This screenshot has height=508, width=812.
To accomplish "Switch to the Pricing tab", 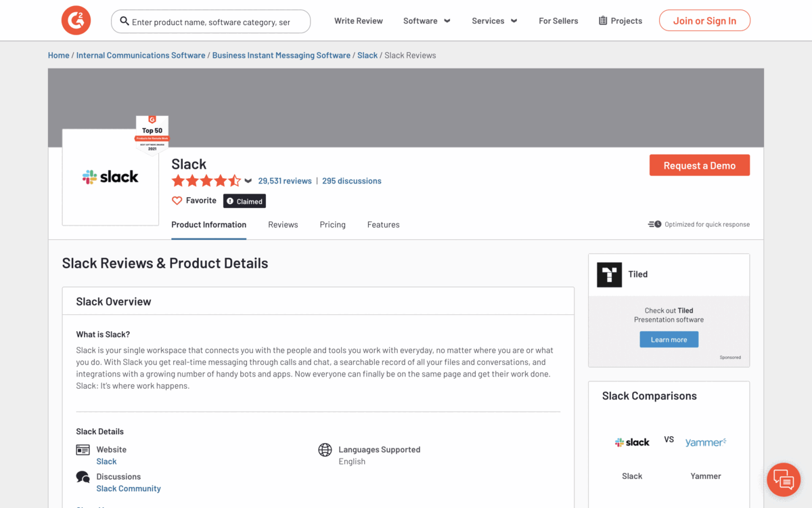I will click(332, 225).
